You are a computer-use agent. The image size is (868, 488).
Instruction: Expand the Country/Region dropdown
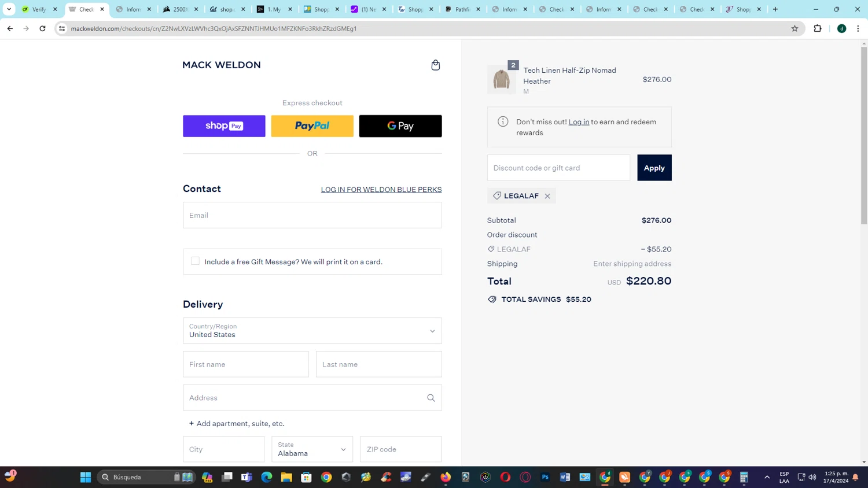[x=312, y=331]
